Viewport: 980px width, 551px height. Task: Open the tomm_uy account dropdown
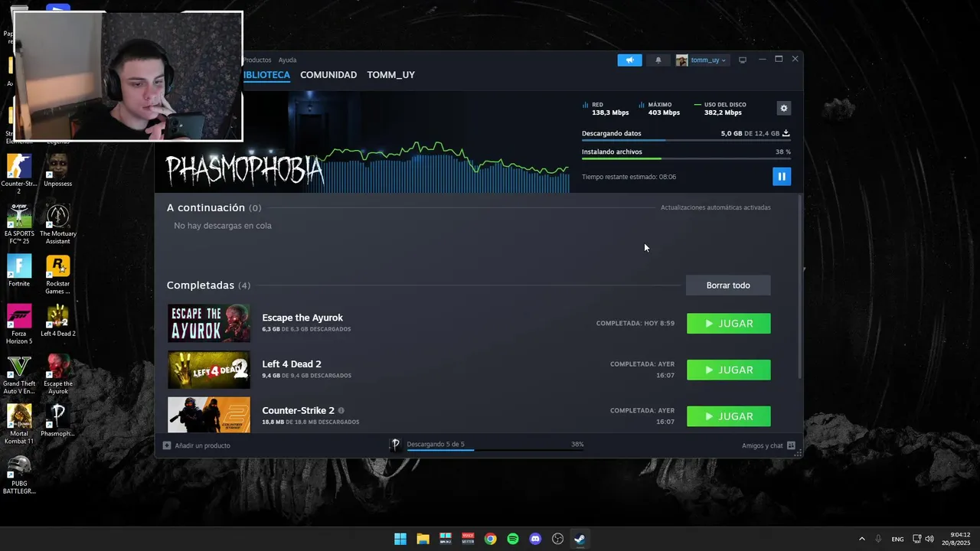tap(701, 60)
